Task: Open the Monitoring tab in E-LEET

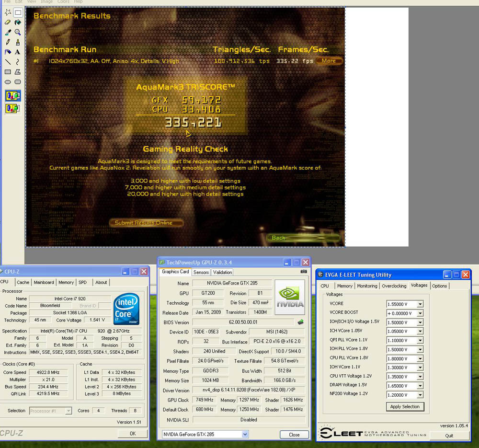Action: tap(367, 286)
